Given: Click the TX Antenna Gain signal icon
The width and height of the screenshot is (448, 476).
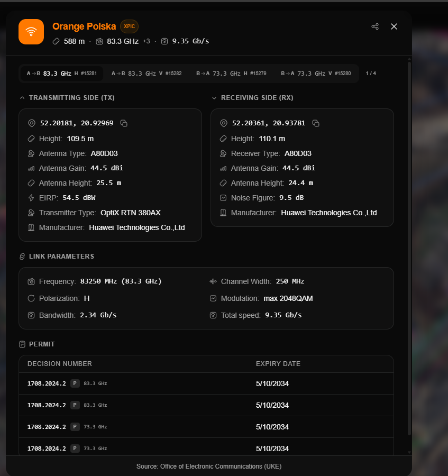Looking at the screenshot, I should tap(31, 169).
